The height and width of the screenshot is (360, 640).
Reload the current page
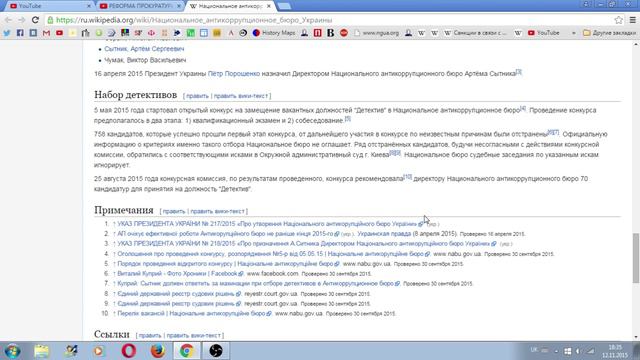(x=35, y=20)
